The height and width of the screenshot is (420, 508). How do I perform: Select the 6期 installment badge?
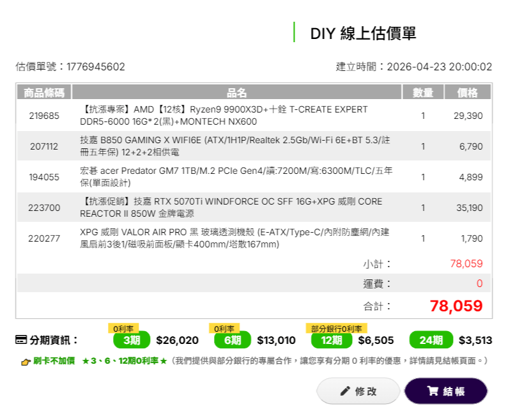pyautogui.click(x=233, y=339)
